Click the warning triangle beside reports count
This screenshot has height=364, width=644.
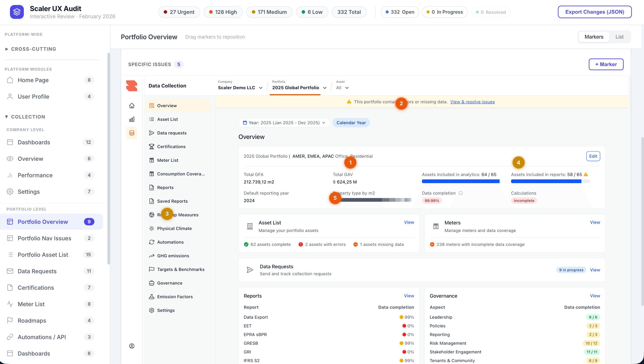(586, 174)
